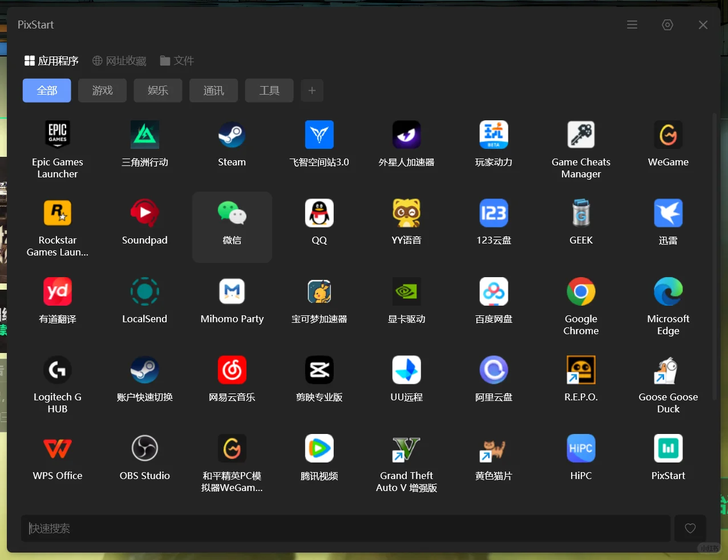Select the 游戏 category filter
This screenshot has width=728, height=560.
tap(102, 90)
